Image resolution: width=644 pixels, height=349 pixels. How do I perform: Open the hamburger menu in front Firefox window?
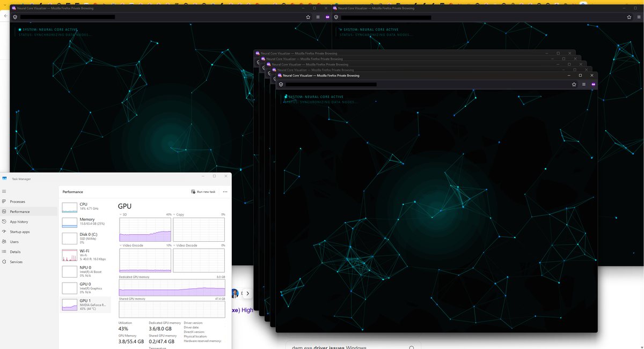tap(584, 84)
